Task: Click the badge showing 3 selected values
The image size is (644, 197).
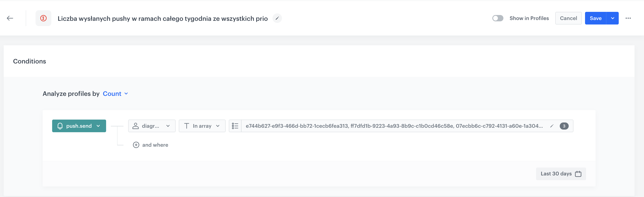Action: coord(564,126)
